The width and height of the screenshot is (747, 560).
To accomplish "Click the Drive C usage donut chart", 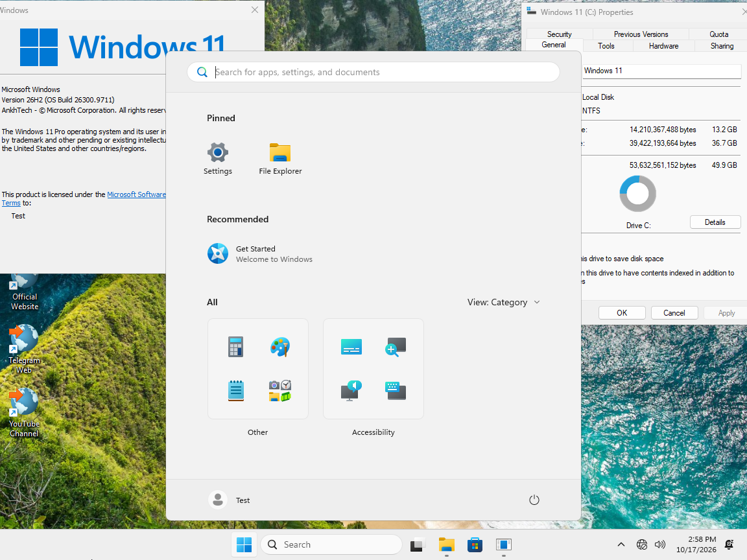I will coord(637,193).
